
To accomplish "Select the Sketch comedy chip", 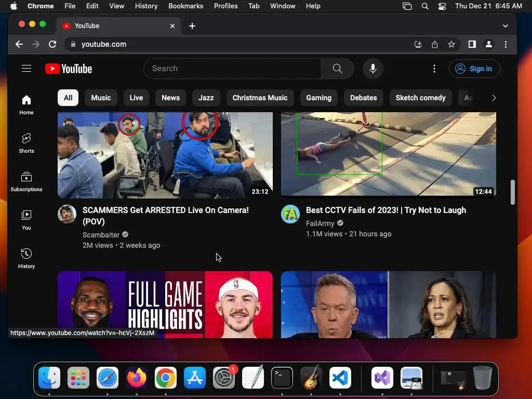I will tap(420, 98).
